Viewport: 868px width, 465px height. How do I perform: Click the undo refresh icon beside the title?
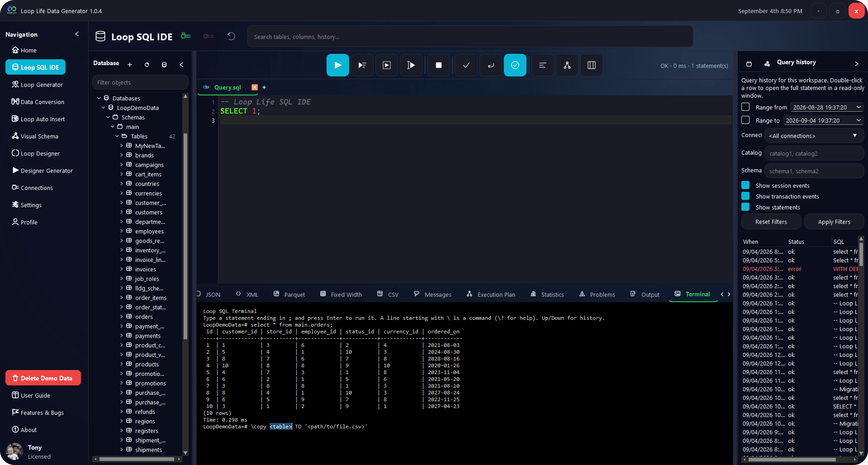click(x=231, y=36)
